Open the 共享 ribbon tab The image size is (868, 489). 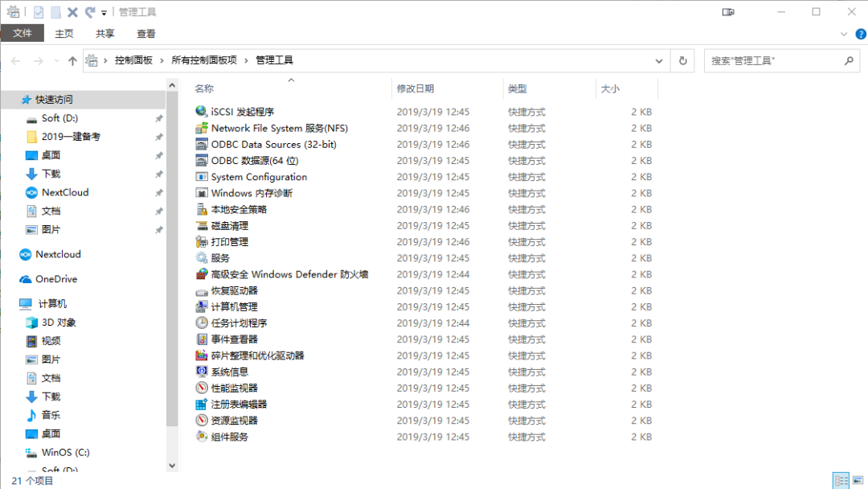point(104,34)
